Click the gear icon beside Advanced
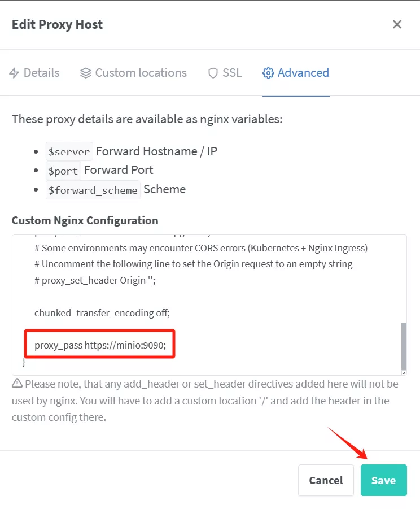The height and width of the screenshot is (509, 420). (268, 73)
